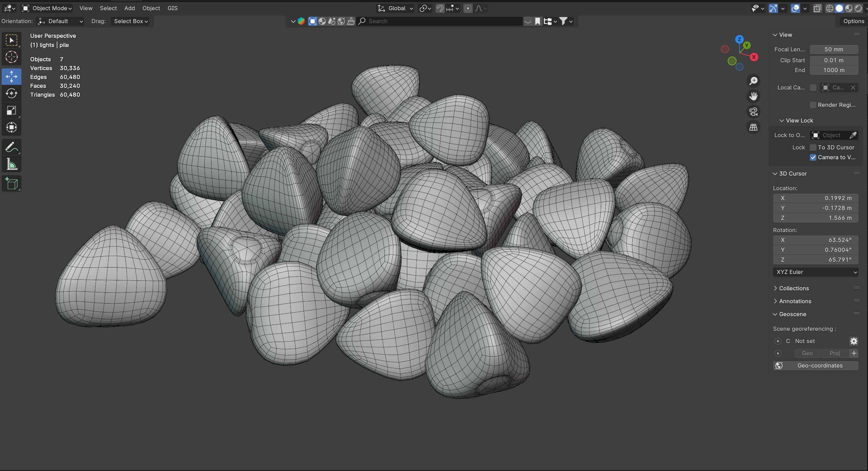Toggle camera view in viewport
Viewport: 868px width, 471px height.
coord(753,112)
